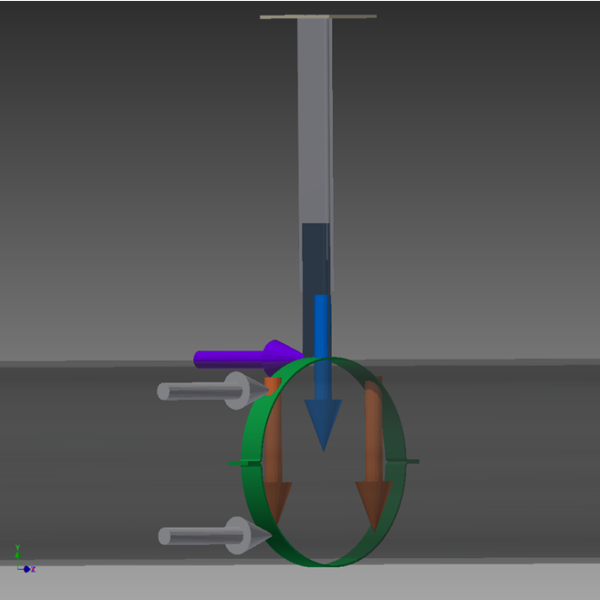Select the upper gray horizontal arrow
The width and height of the screenshot is (600, 600).
pos(200,391)
